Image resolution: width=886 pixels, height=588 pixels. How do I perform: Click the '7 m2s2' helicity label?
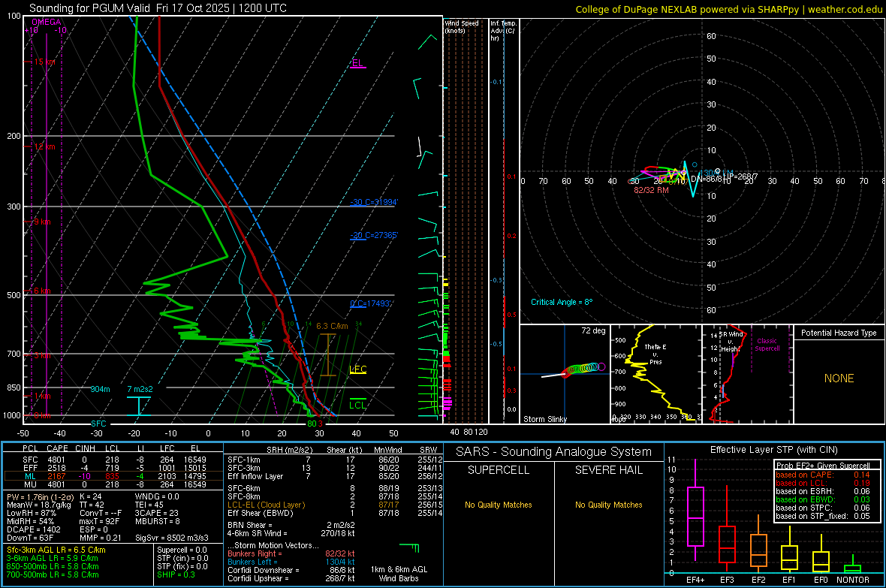tap(140, 389)
